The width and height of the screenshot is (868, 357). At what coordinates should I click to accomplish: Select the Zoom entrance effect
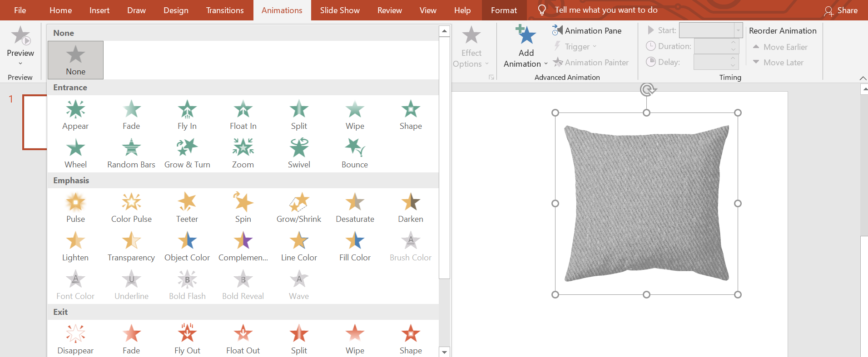pyautogui.click(x=243, y=153)
